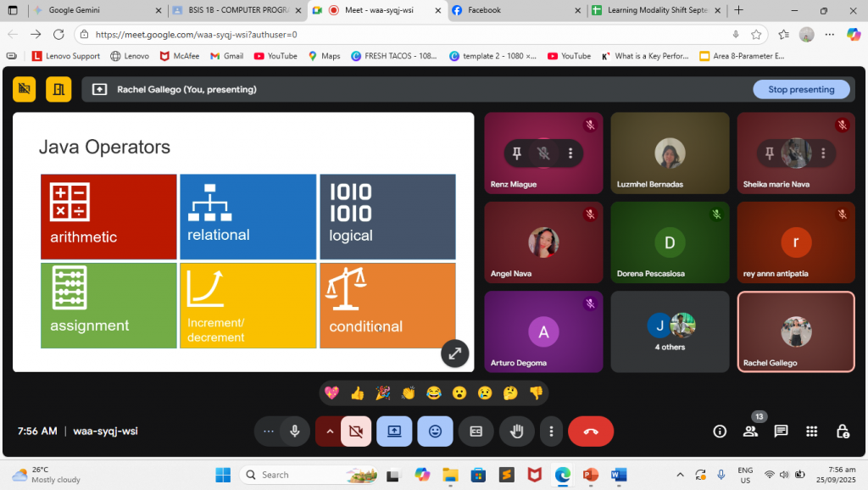
Task: Click the raise hand icon
Action: click(x=516, y=431)
